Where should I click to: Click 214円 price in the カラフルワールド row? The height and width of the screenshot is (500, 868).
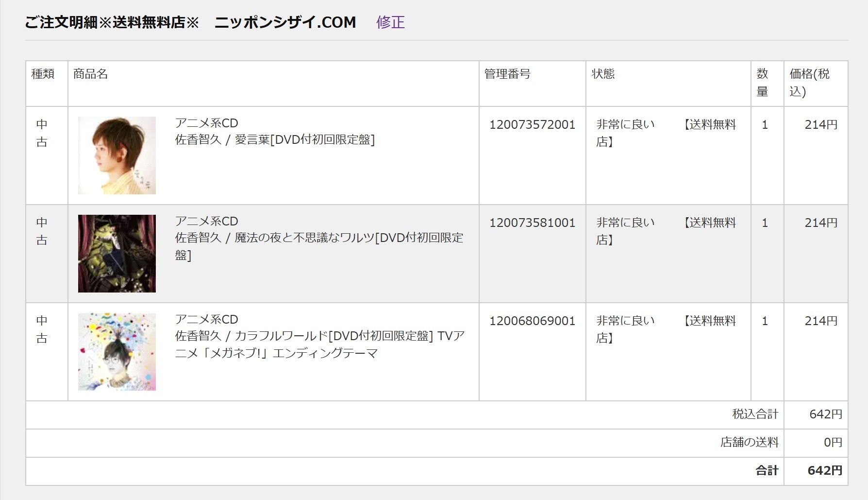pyautogui.click(x=821, y=321)
